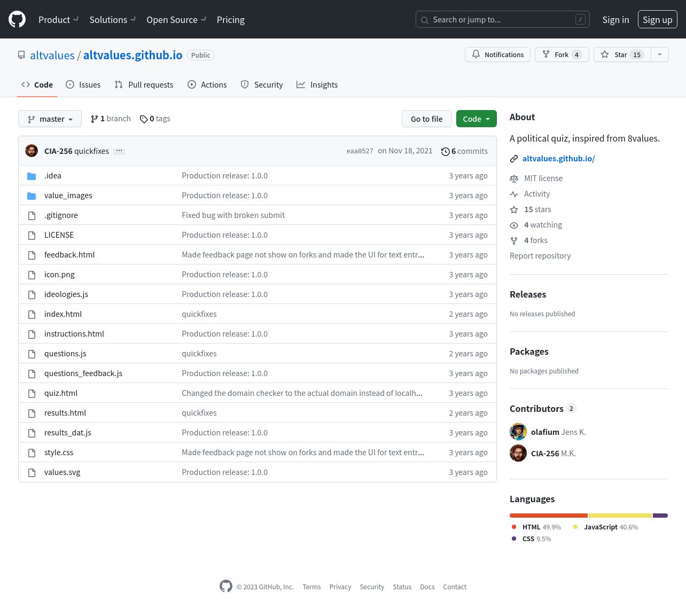The width and height of the screenshot is (686, 616).
Task: Click the search magnifier icon
Action: (425, 20)
